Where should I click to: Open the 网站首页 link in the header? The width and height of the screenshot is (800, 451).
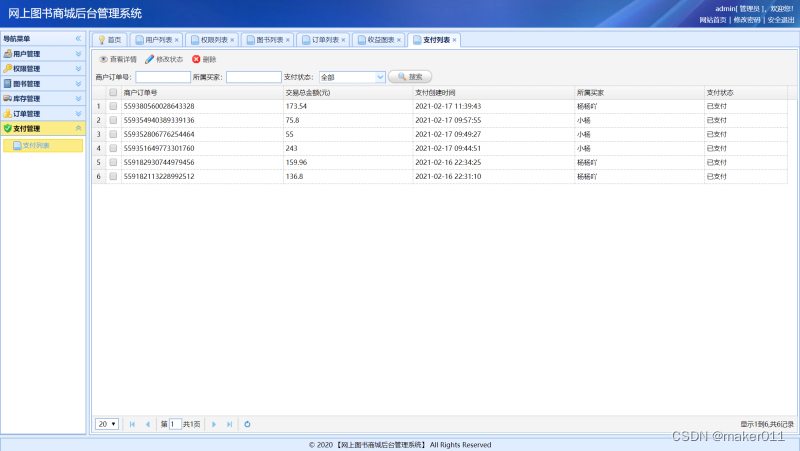coord(713,20)
